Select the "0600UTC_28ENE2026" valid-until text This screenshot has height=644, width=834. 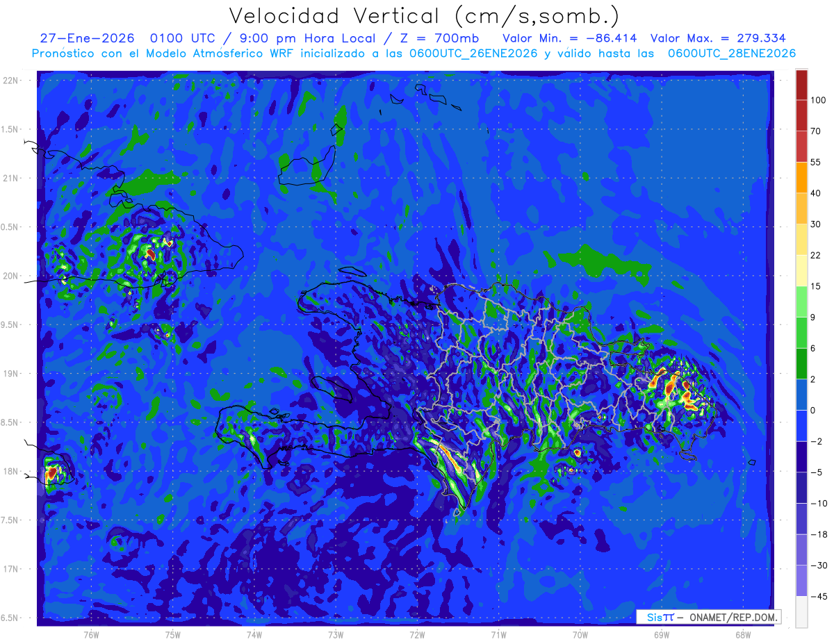pos(732,53)
